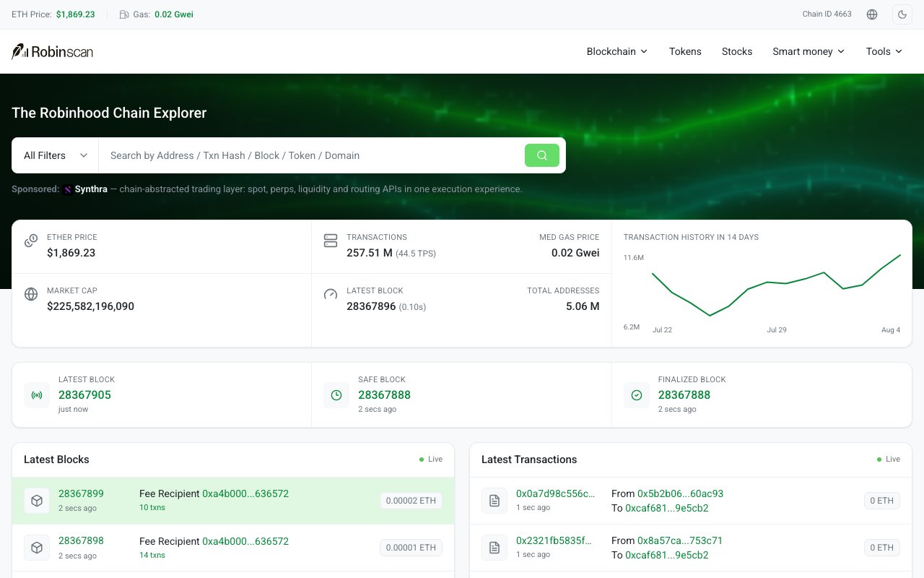Open safe block number 28367888
This screenshot has height=578, width=924.
384,395
